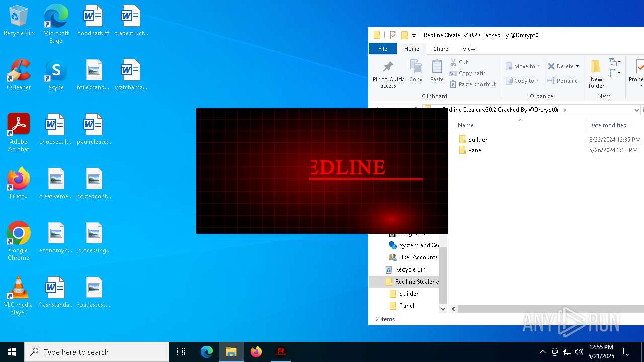The height and width of the screenshot is (362, 644).
Task: Click the horizontal scrollbar left arrow
Action: pyautogui.click(x=453, y=309)
